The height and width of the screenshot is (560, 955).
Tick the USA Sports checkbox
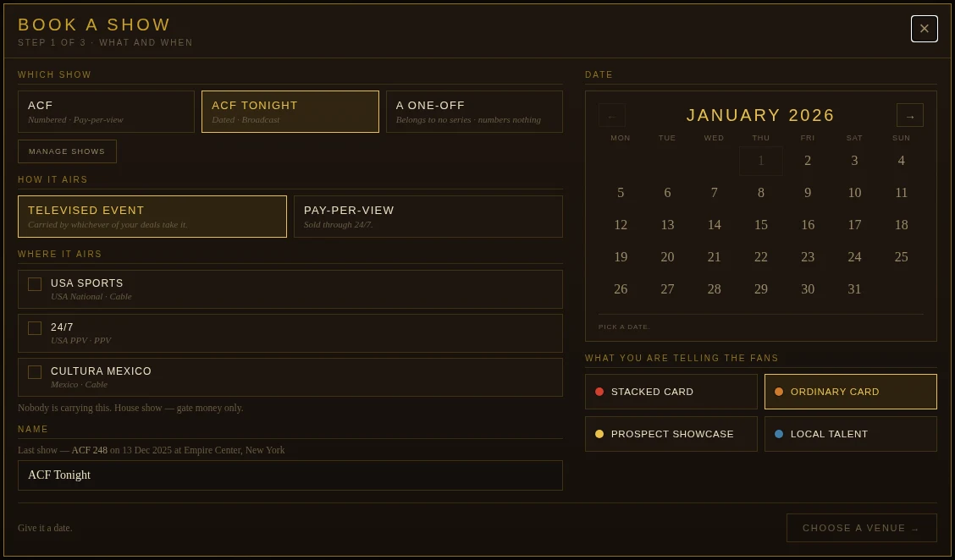(35, 284)
